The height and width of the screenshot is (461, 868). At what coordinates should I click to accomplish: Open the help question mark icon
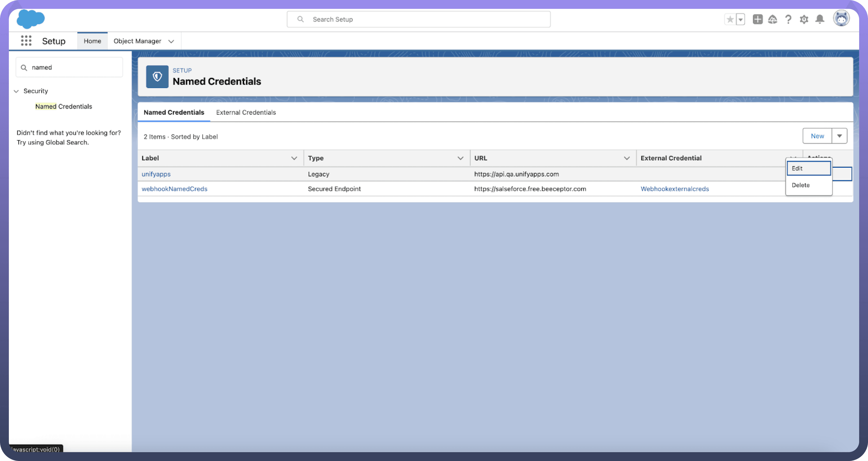pyautogui.click(x=788, y=19)
